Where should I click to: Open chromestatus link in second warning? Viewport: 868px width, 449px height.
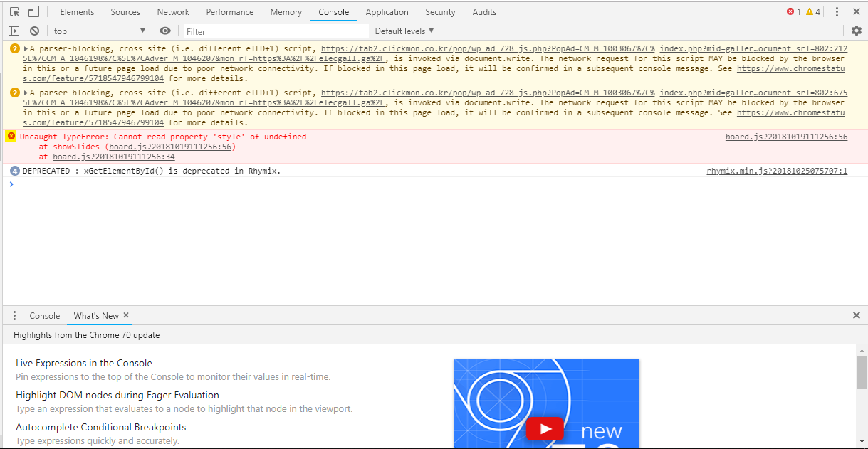click(790, 112)
